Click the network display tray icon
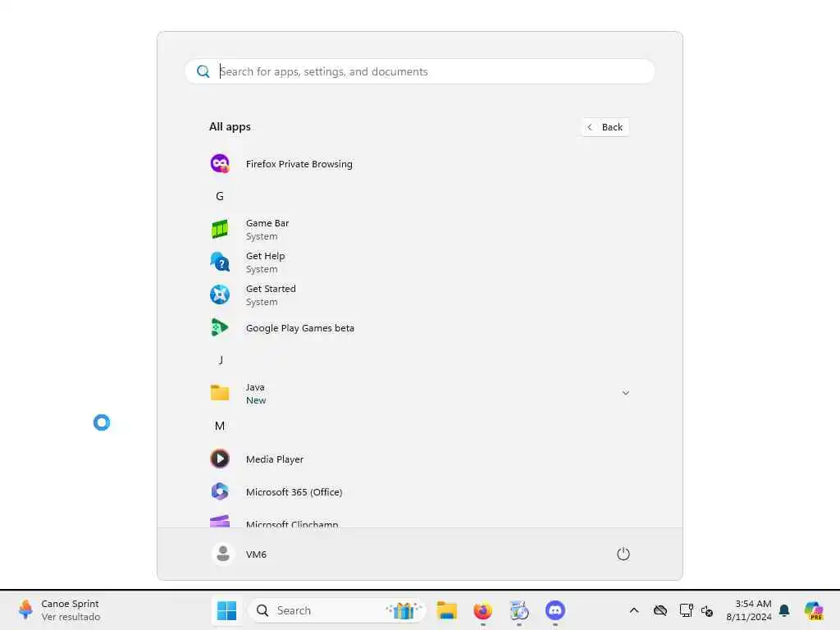 (x=686, y=610)
